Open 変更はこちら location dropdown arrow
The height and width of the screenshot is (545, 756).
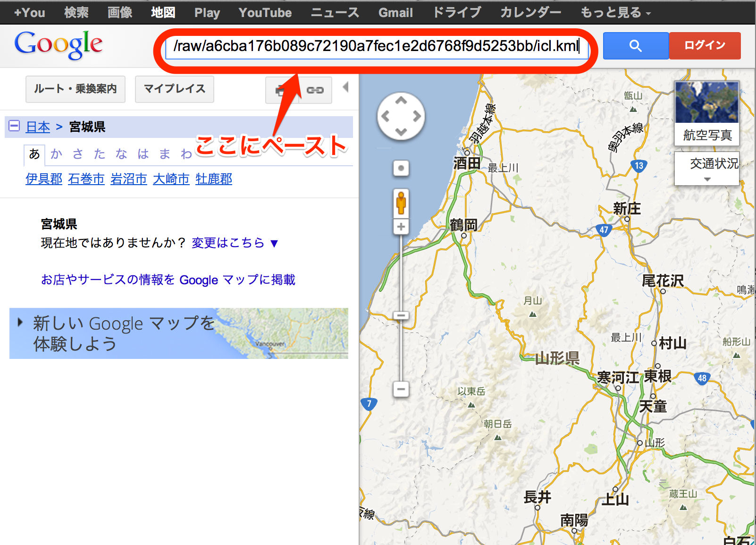click(x=274, y=244)
